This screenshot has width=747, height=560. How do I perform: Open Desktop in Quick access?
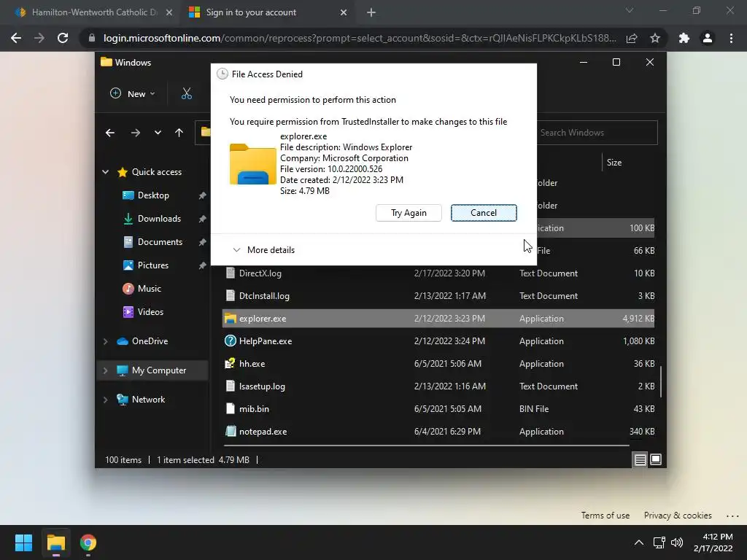click(x=153, y=195)
